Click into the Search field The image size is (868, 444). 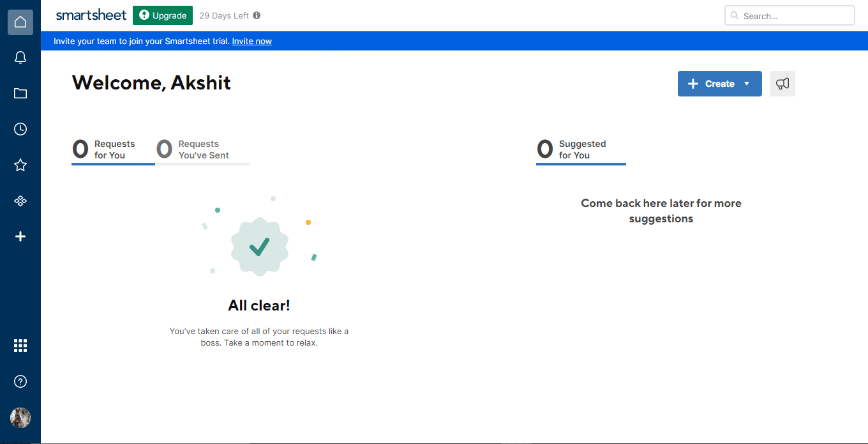[789, 16]
